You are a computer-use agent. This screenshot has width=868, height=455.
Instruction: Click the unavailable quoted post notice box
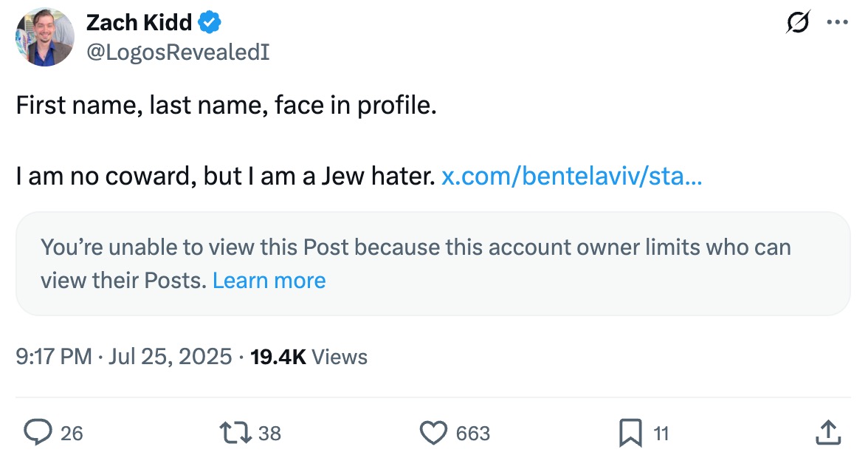pyautogui.click(x=433, y=264)
